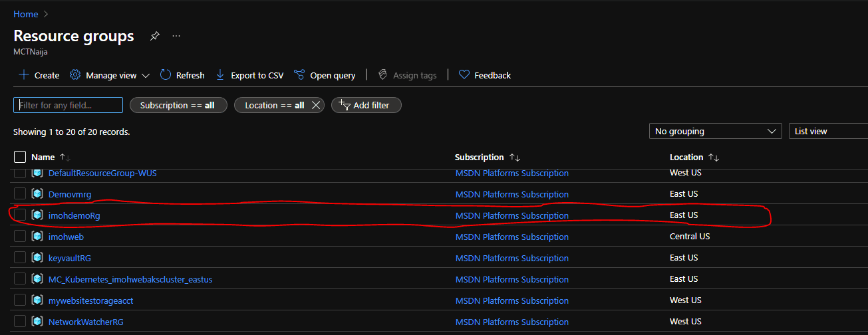Click the imohweb resource group icon
Image resolution: width=868 pixels, height=335 pixels.
[x=37, y=237]
